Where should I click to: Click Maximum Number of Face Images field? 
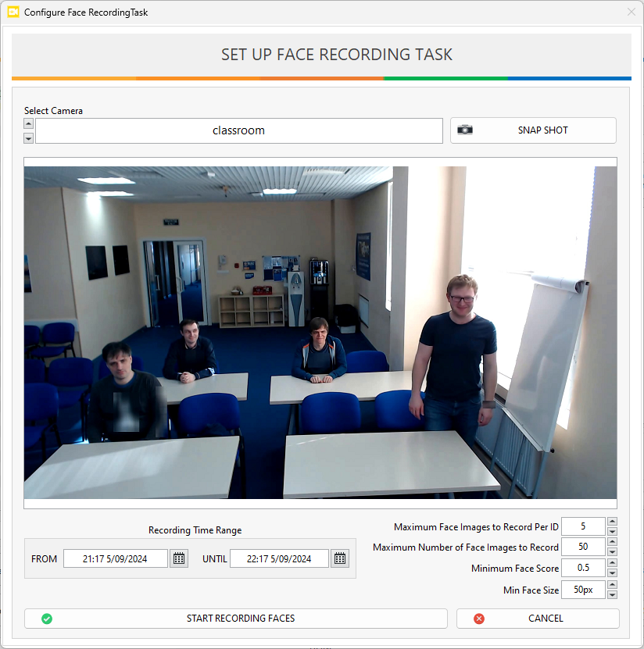583,547
